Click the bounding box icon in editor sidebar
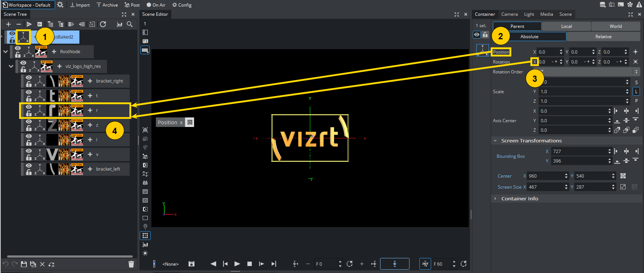Image resolution: width=644 pixels, height=273 pixels. [145, 236]
